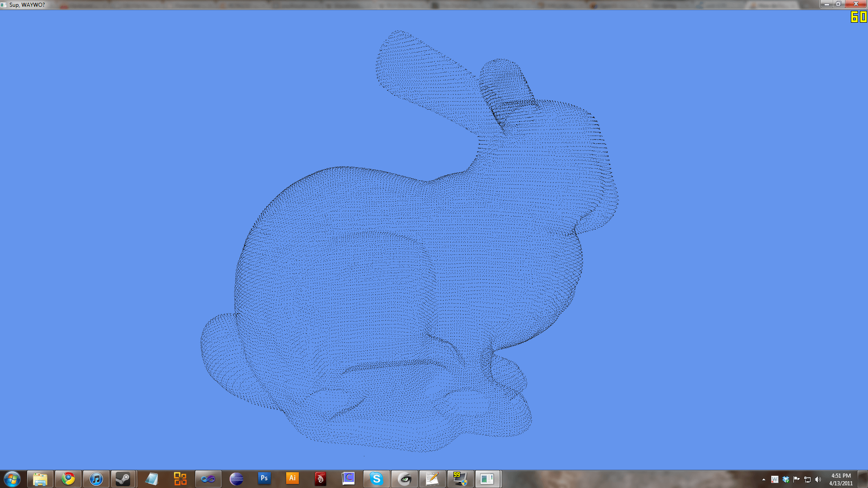Open the notepad with pencil icon in taskbar

(x=432, y=479)
